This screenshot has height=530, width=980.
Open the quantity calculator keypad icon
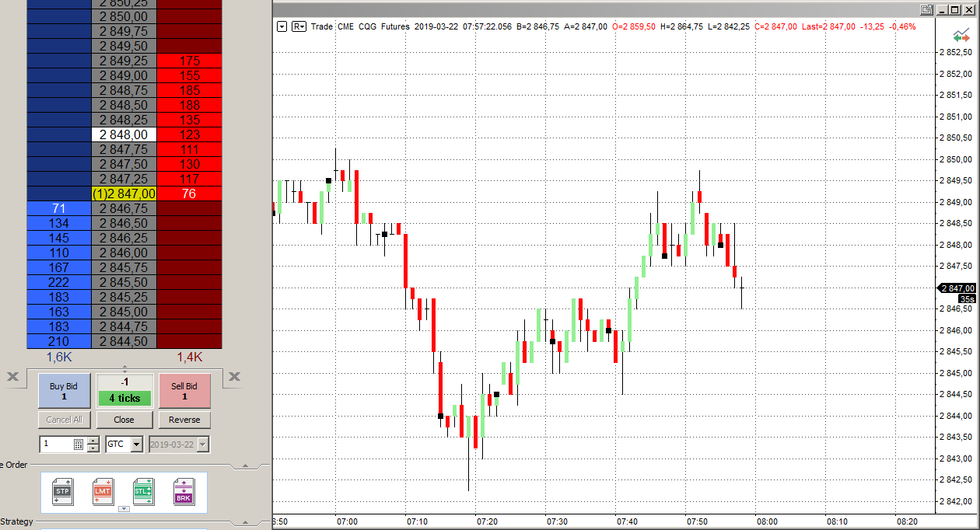79,445
